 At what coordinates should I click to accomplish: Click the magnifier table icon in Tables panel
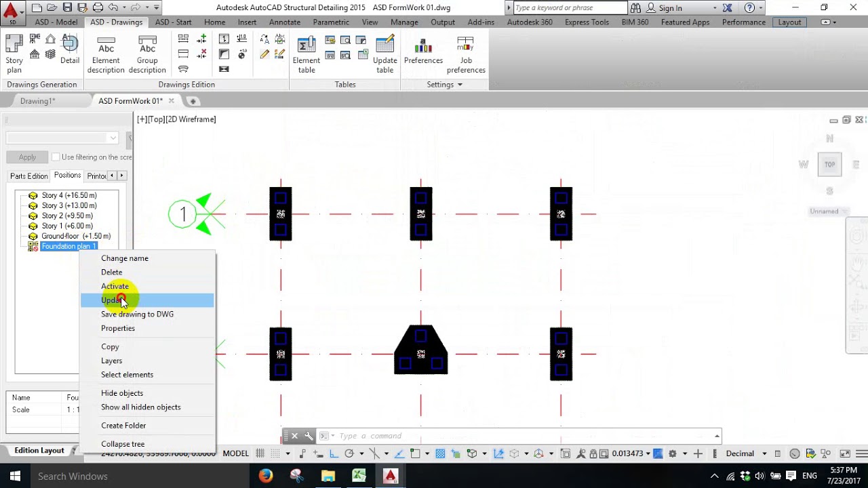click(x=345, y=40)
